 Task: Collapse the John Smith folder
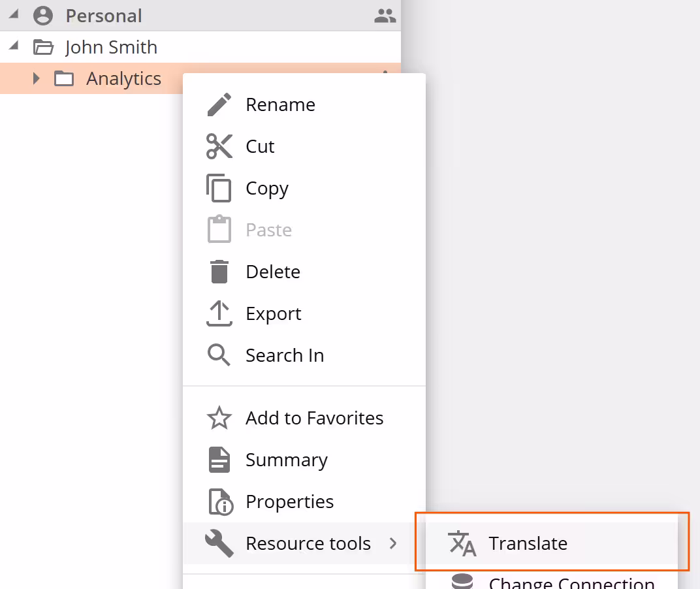click(x=13, y=46)
